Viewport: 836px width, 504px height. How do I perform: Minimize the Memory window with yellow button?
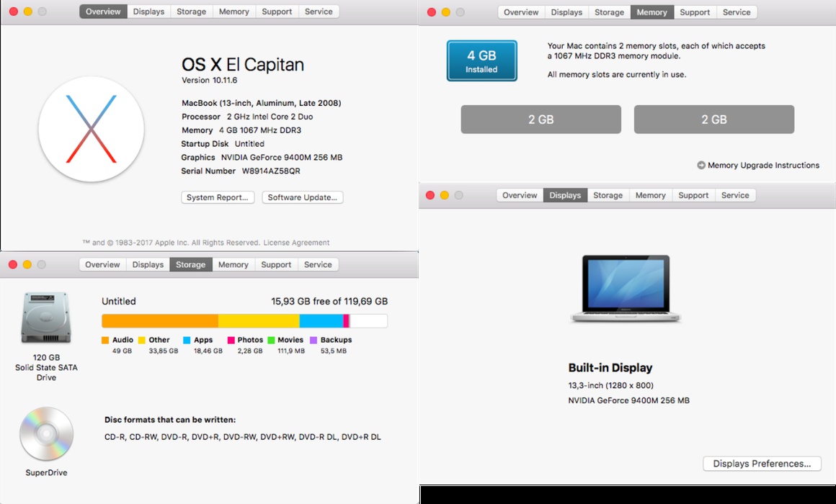445,12
